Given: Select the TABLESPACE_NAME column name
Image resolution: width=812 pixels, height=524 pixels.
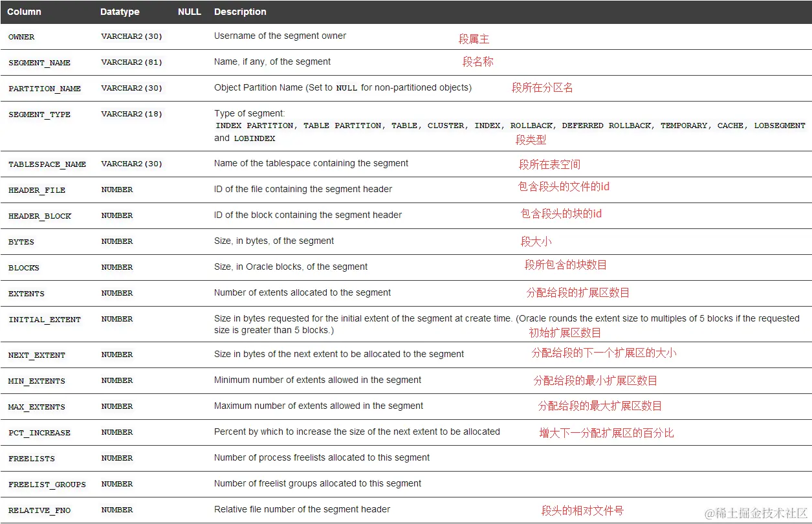Looking at the screenshot, I should pyautogui.click(x=47, y=164).
